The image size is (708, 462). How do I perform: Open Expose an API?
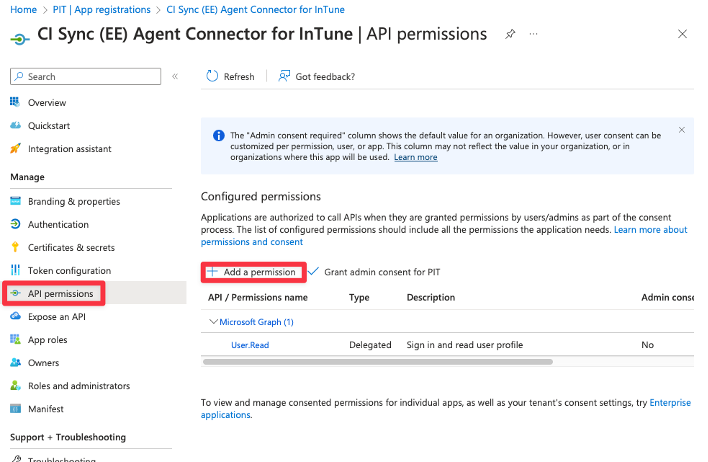(56, 317)
